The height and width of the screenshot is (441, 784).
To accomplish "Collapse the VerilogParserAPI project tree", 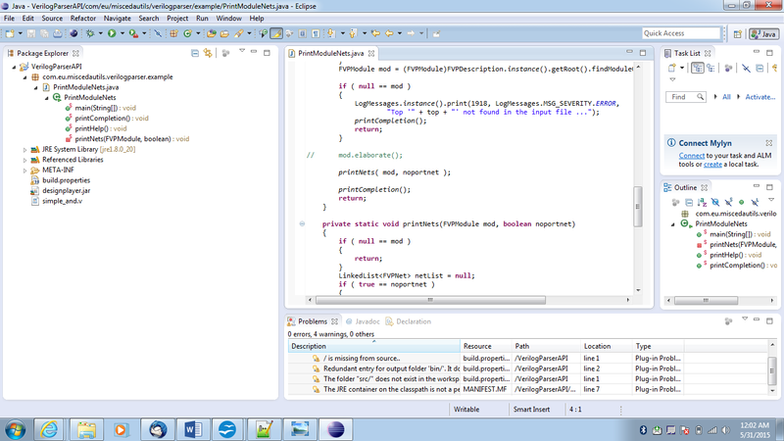I will pyautogui.click(x=14, y=66).
